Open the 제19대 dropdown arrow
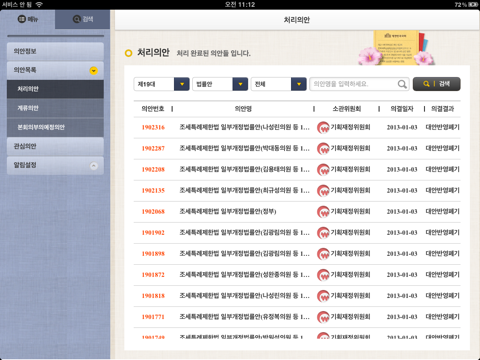The image size is (480, 360). [x=182, y=84]
